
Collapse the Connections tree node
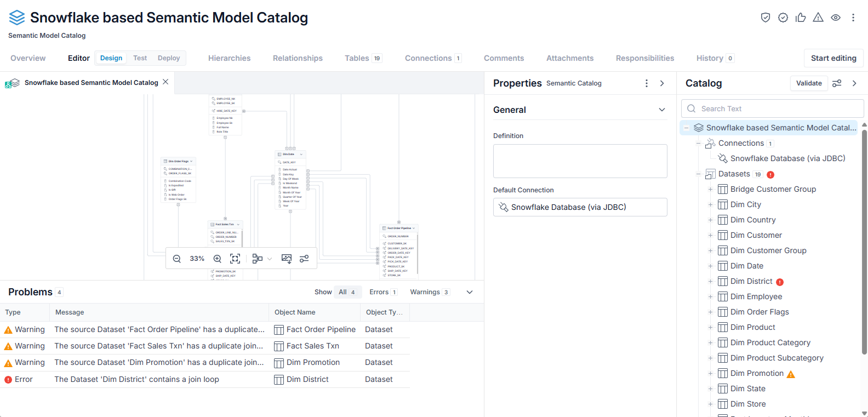[x=698, y=144]
